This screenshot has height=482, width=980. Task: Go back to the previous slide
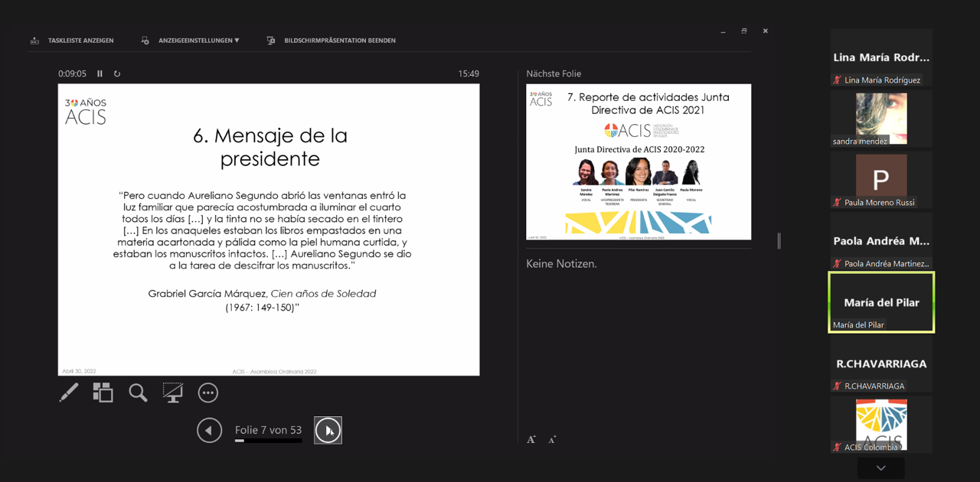pos(209,431)
